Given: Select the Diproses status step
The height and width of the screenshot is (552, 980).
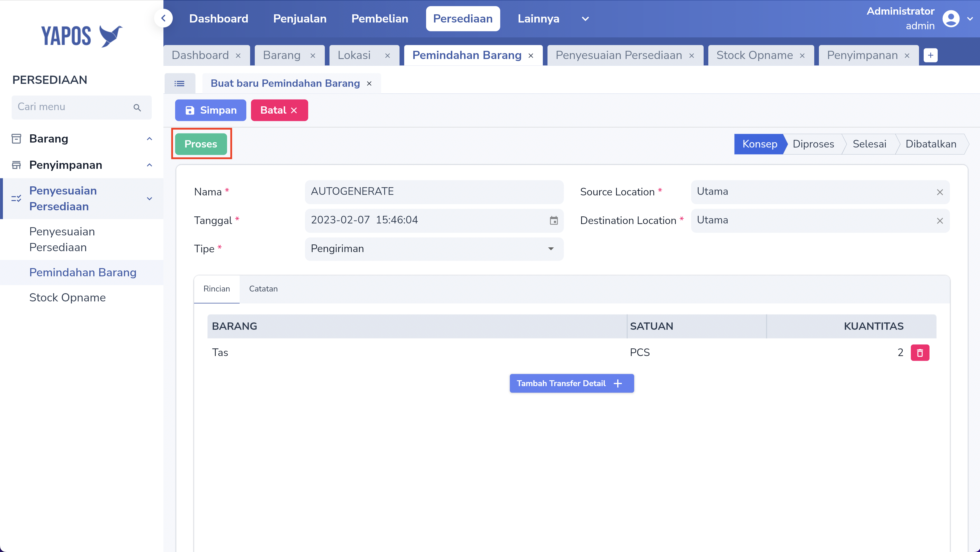Looking at the screenshot, I should pyautogui.click(x=813, y=144).
